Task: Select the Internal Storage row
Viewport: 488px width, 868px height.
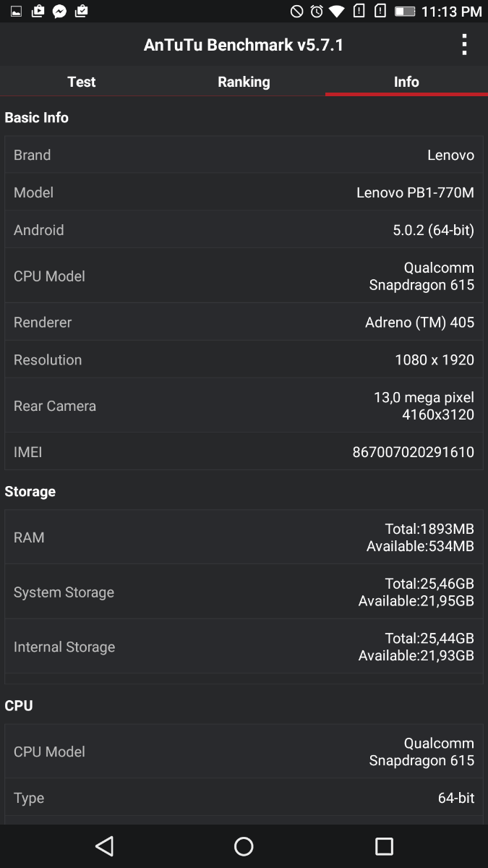Action: [x=244, y=647]
